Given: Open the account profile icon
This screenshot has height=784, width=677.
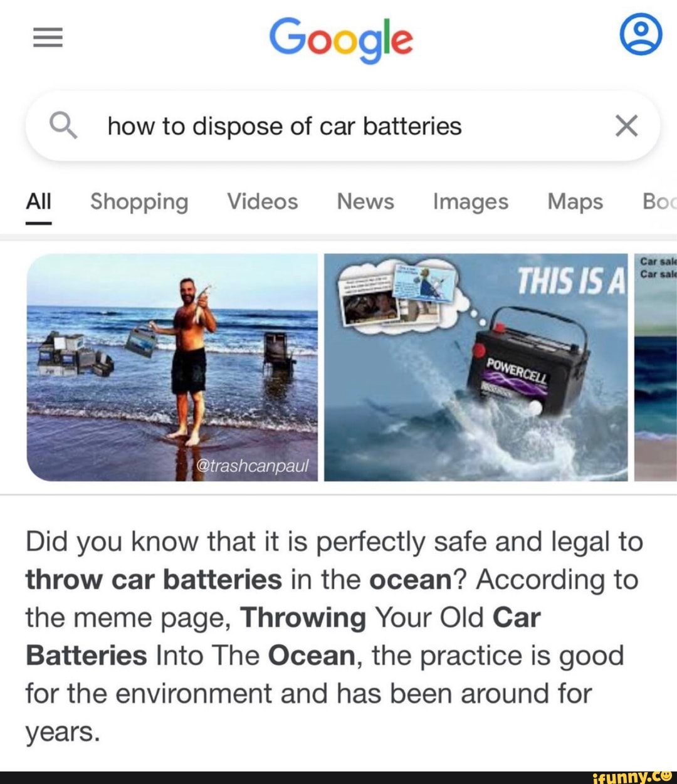Looking at the screenshot, I should pos(641,35).
